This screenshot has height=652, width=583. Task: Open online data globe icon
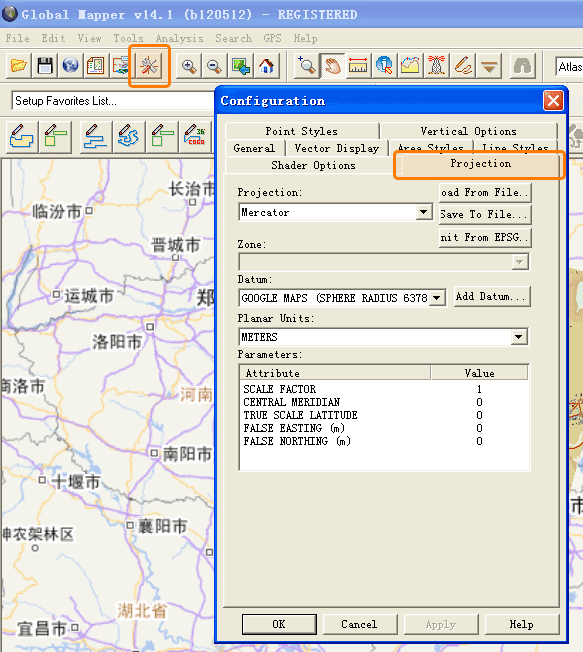click(70, 66)
